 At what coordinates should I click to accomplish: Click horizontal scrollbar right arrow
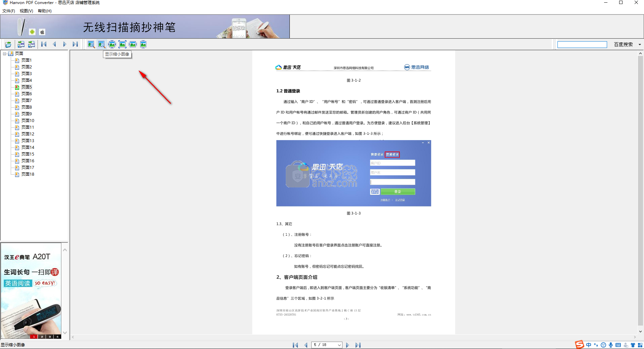pyautogui.click(x=635, y=337)
